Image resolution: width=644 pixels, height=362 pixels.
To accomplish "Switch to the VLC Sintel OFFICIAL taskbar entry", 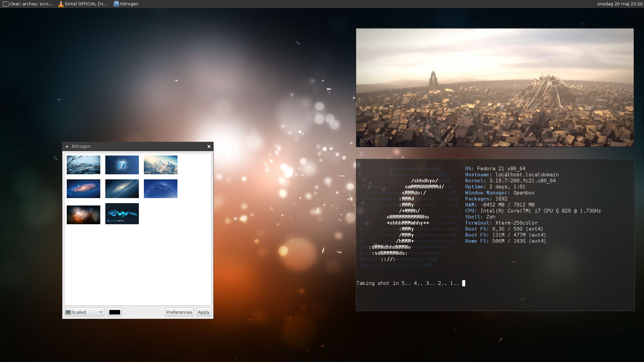I will click(83, 4).
